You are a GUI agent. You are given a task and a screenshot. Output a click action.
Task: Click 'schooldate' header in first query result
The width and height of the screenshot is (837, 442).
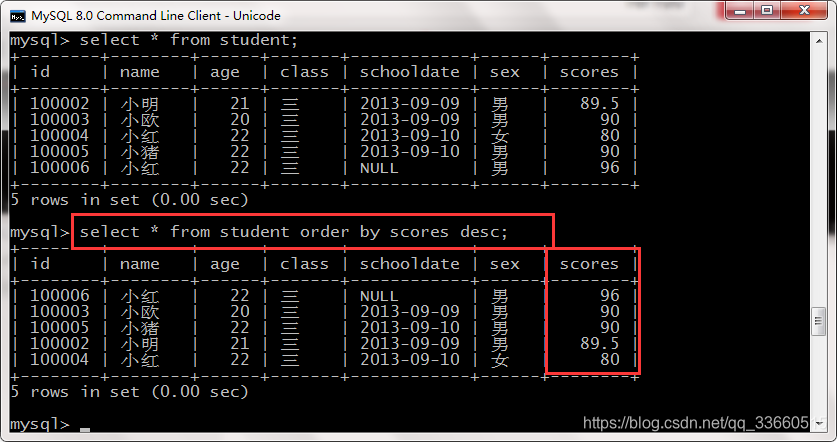click(x=409, y=72)
